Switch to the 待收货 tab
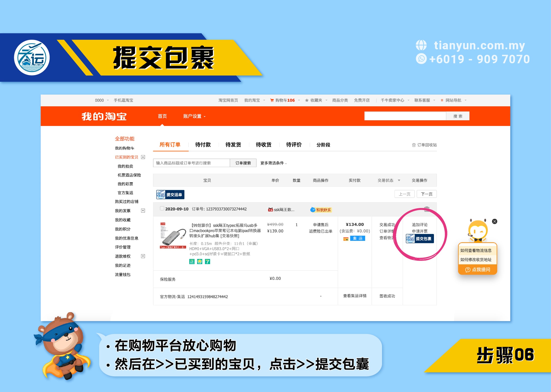 tap(264, 145)
